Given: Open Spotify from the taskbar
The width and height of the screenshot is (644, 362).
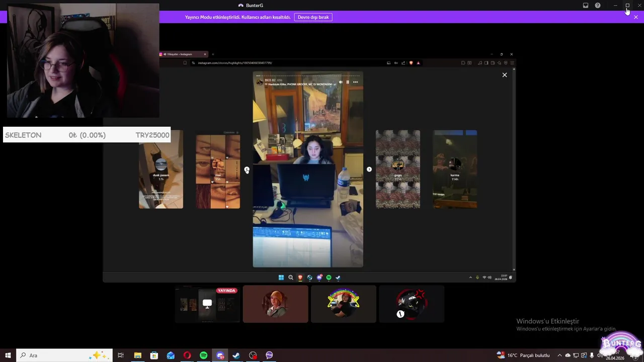Looking at the screenshot, I should coord(203,355).
